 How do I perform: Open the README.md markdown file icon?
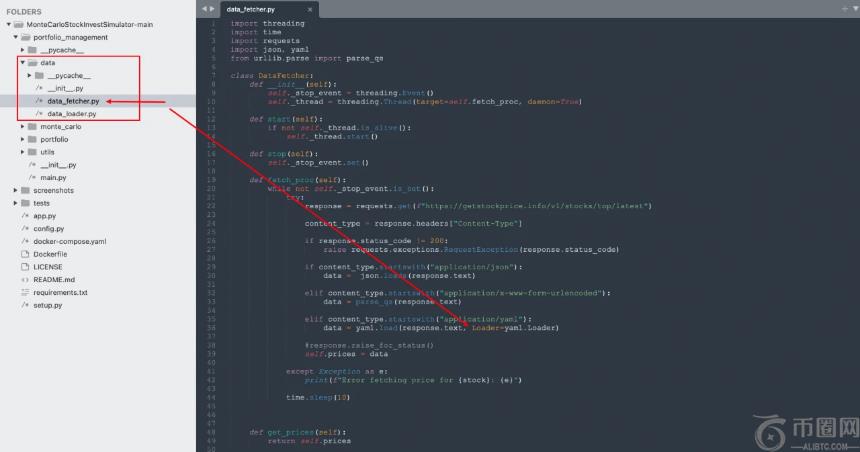pos(25,280)
